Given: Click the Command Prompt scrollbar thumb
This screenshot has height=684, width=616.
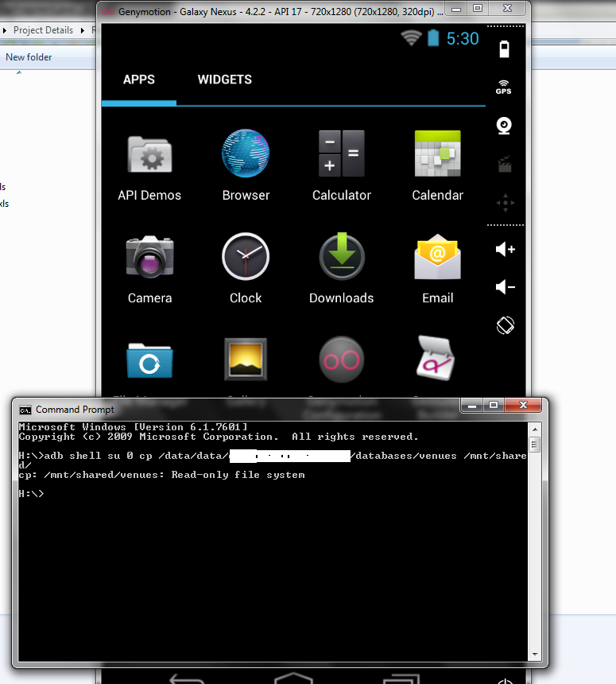Looking at the screenshot, I should (535, 445).
